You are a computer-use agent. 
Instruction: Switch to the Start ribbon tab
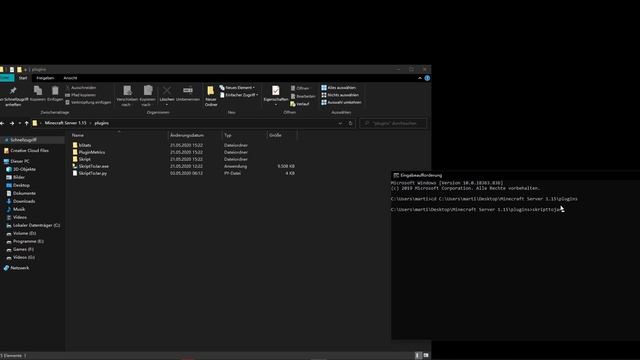point(23,78)
